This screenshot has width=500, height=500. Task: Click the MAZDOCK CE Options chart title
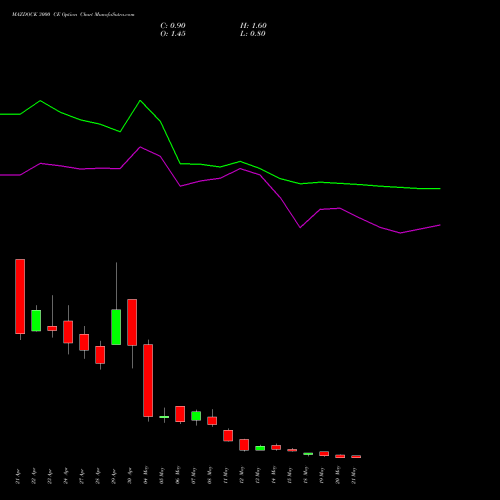pos(73,15)
